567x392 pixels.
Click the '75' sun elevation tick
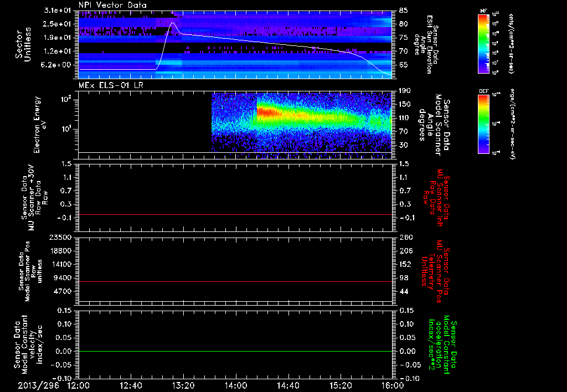(404, 38)
